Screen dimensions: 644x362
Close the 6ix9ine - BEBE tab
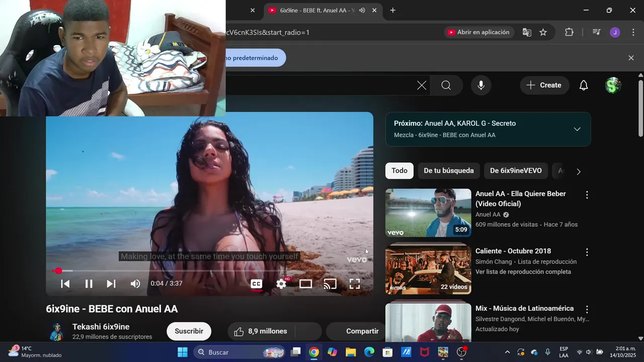pyautogui.click(x=374, y=10)
